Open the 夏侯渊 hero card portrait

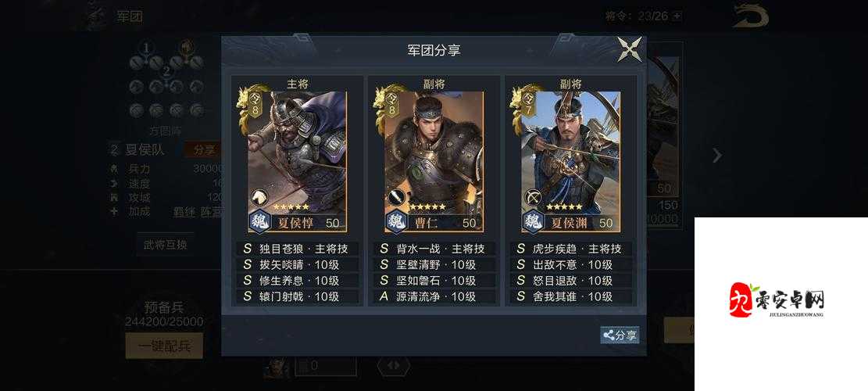click(571, 162)
